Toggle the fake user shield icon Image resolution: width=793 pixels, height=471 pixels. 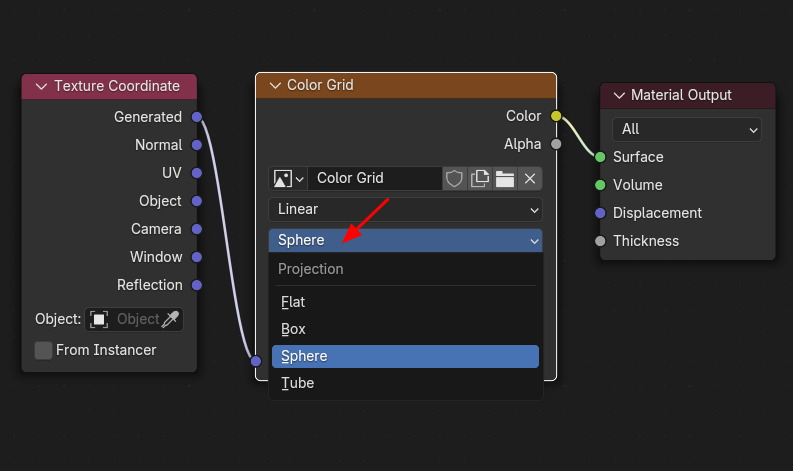click(x=454, y=179)
